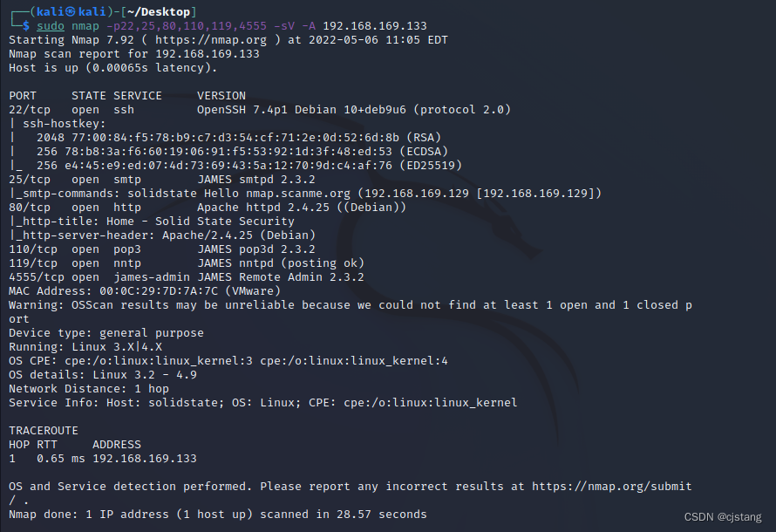Click the 22/tcp port line
The height and width of the screenshot is (532, 776).
point(260,109)
